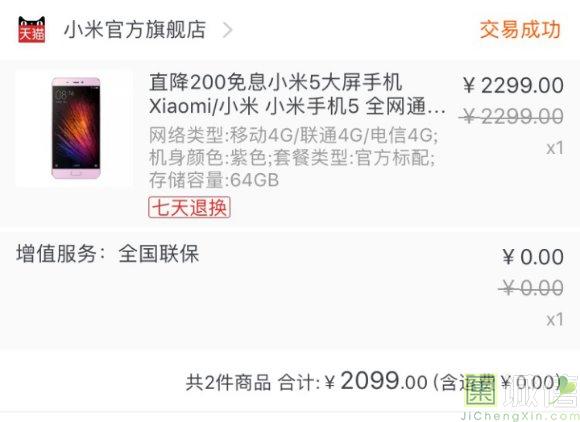This screenshot has width=580, height=422.
Task: Click the struck-through ¥0.00 service price
Action: point(531,288)
